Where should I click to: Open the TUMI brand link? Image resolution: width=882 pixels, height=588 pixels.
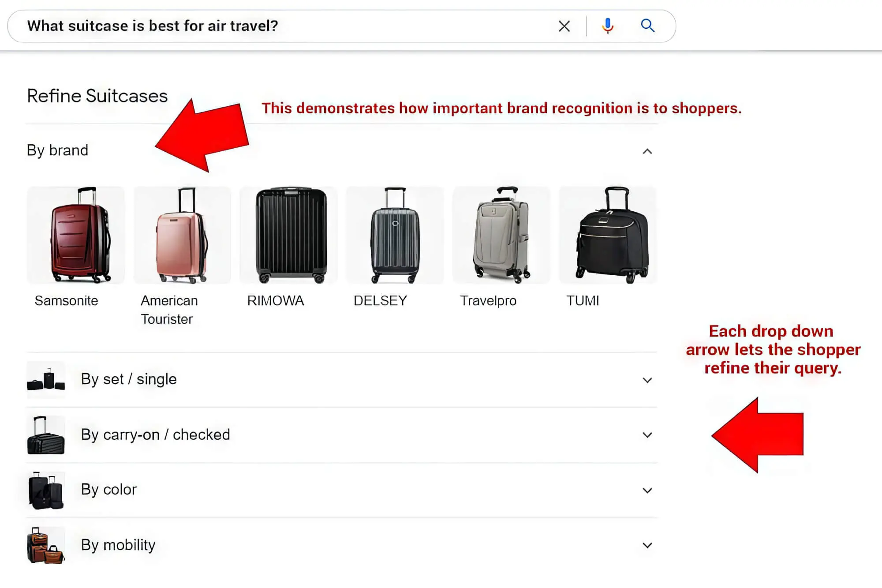pyautogui.click(x=583, y=301)
